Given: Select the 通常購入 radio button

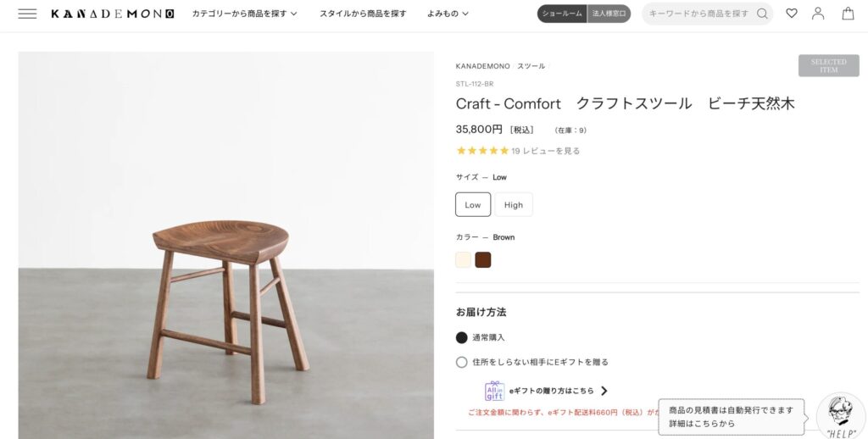Looking at the screenshot, I should pos(462,337).
